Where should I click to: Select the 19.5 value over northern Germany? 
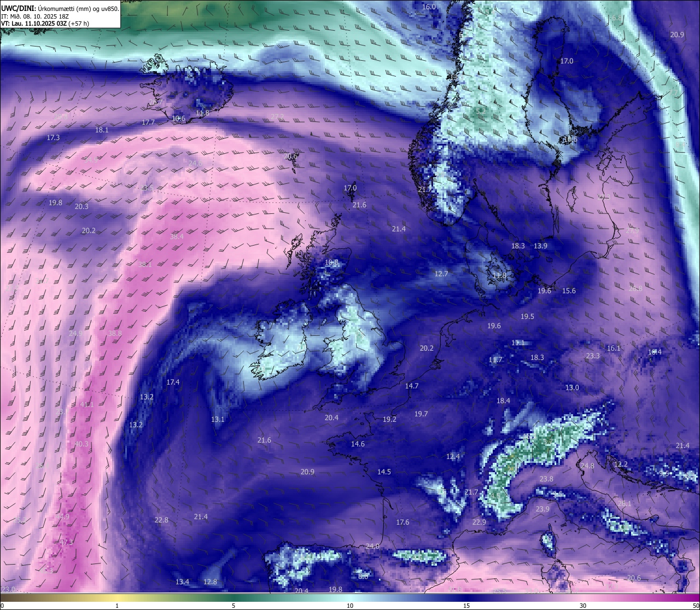click(527, 316)
